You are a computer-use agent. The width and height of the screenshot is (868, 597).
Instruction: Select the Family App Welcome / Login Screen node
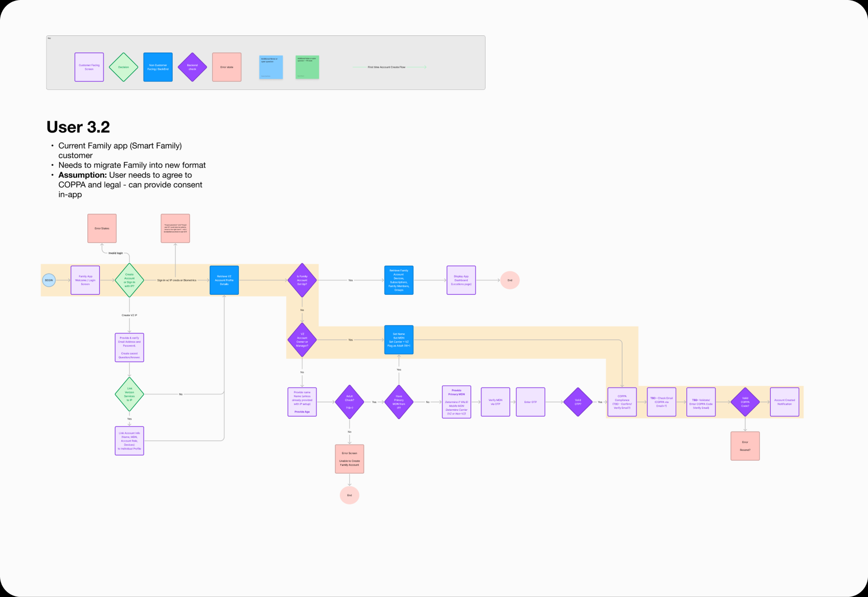85,280
